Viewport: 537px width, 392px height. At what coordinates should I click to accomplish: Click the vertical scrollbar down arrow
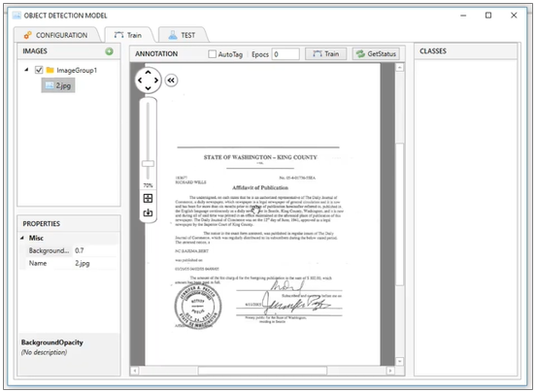(400, 362)
